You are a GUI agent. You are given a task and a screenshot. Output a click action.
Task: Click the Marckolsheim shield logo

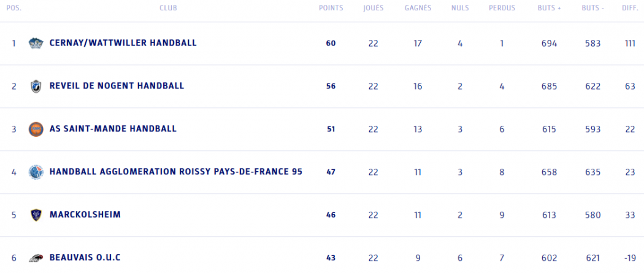click(36, 215)
